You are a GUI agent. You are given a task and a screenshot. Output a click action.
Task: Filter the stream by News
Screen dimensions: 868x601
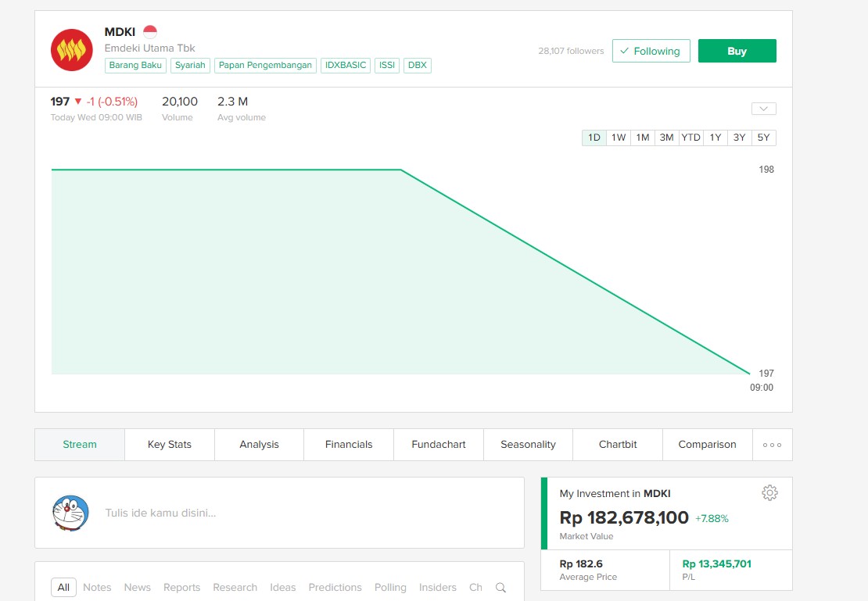[x=137, y=587]
